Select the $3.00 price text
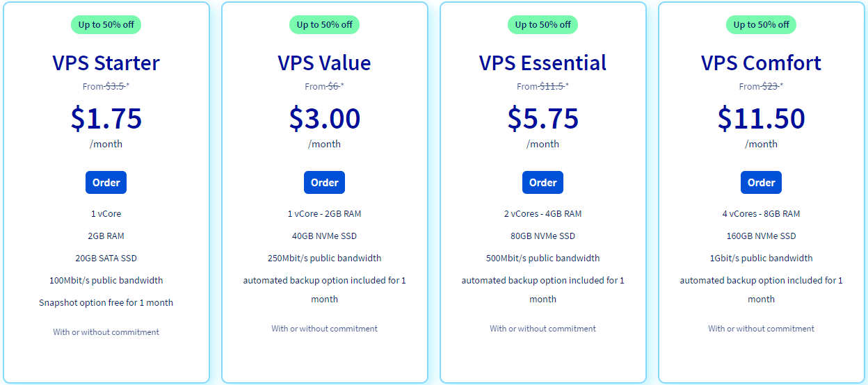868x385 pixels. click(x=324, y=118)
